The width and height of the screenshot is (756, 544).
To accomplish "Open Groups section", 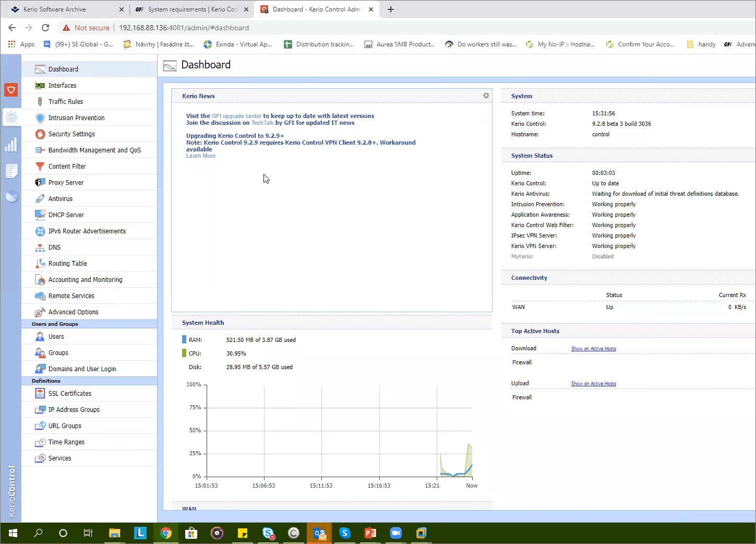I will tap(89, 352).
